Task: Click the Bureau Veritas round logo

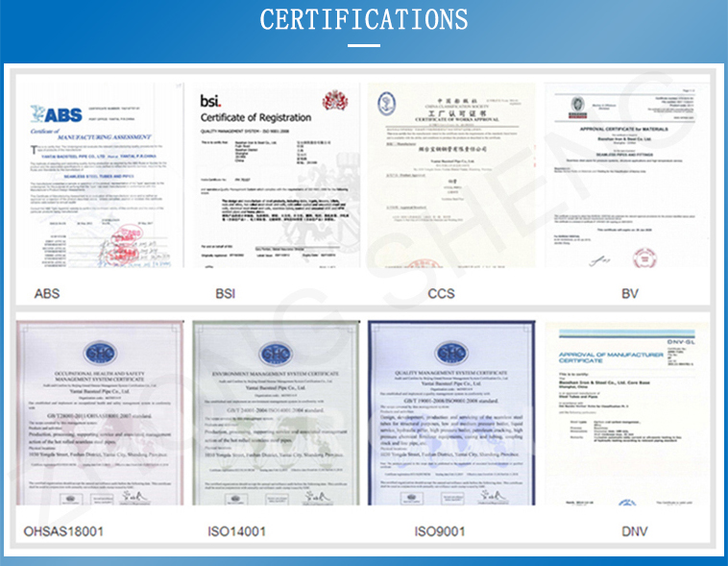Action: [577, 106]
